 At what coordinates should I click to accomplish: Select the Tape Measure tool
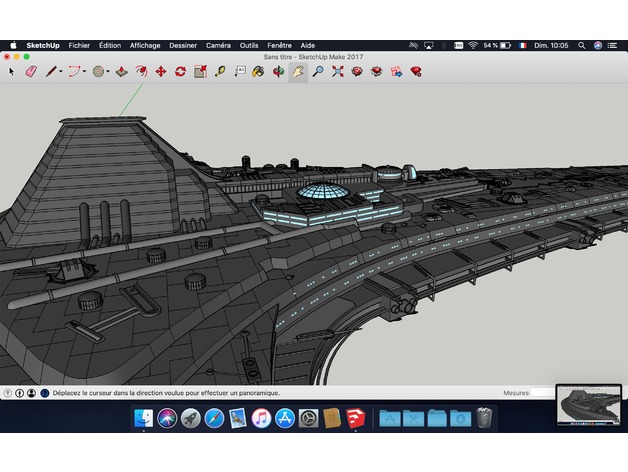[220, 72]
